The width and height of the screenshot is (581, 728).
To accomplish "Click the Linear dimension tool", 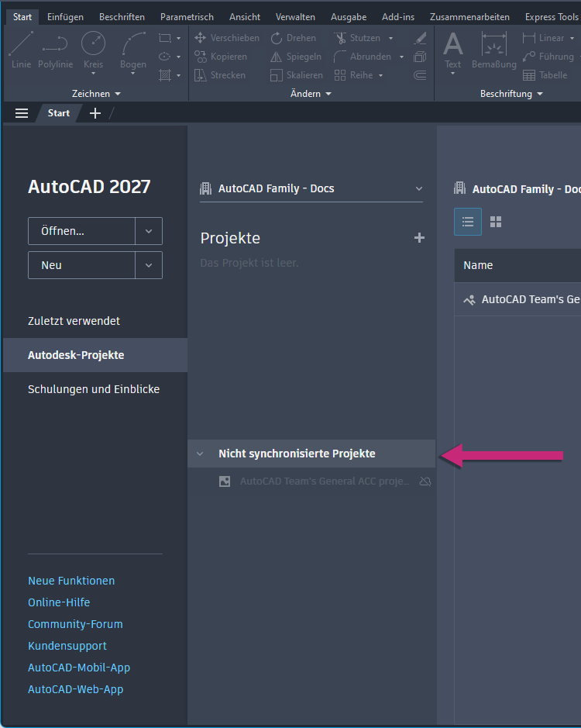I will coord(543,38).
